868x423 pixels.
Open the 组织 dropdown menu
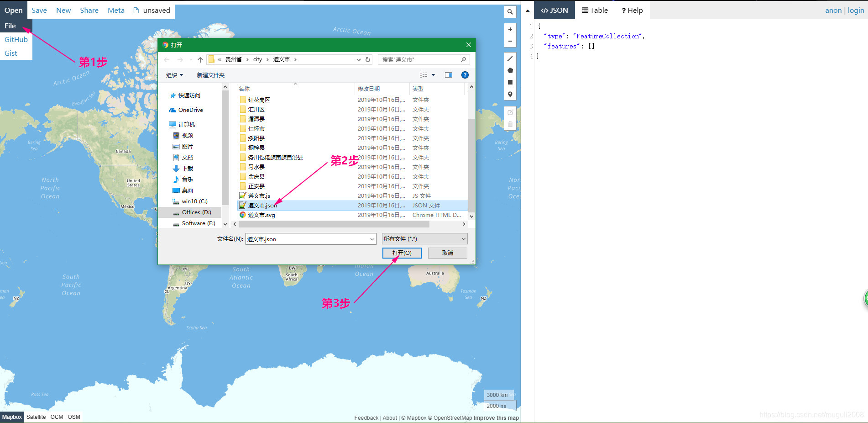click(x=174, y=75)
